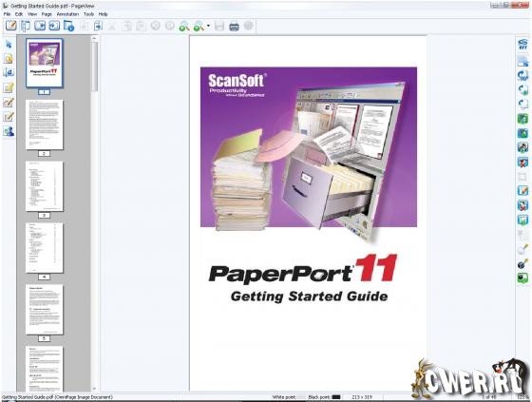Select the page 4 thumbnail

(x=44, y=248)
